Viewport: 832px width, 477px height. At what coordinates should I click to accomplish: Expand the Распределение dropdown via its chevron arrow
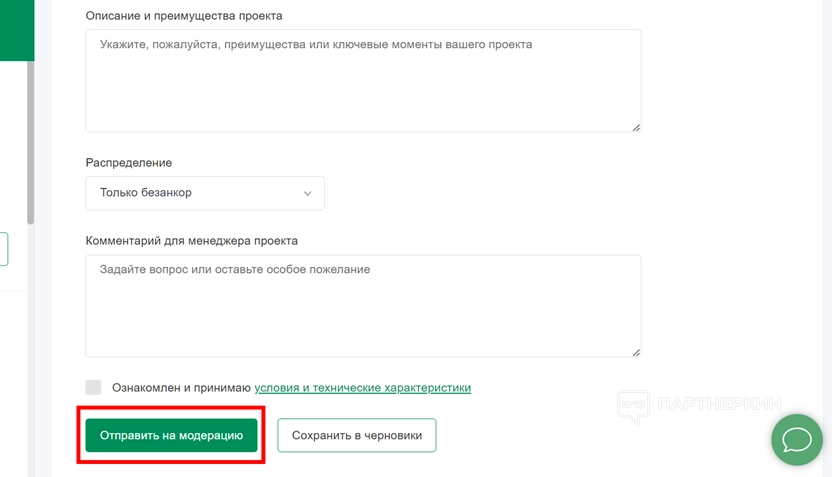tap(307, 193)
